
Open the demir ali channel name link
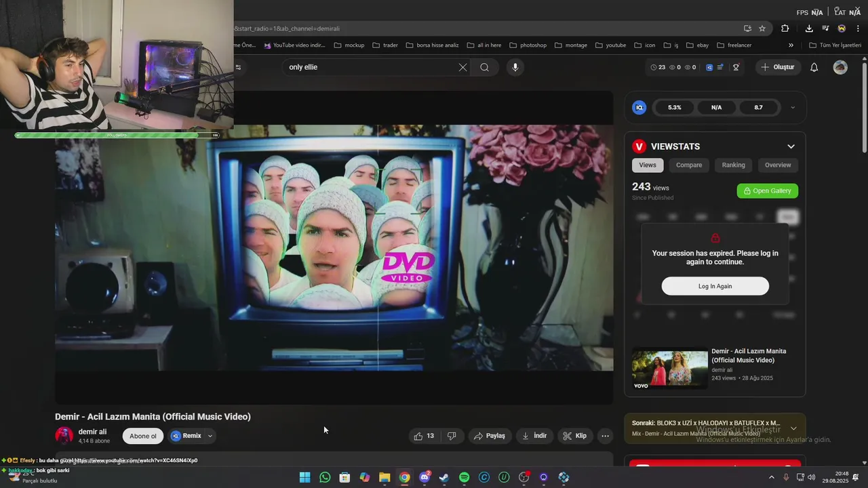point(92,432)
